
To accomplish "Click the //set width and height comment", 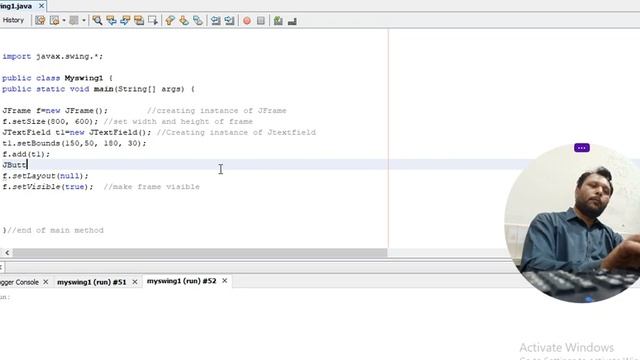I will tap(178, 122).
